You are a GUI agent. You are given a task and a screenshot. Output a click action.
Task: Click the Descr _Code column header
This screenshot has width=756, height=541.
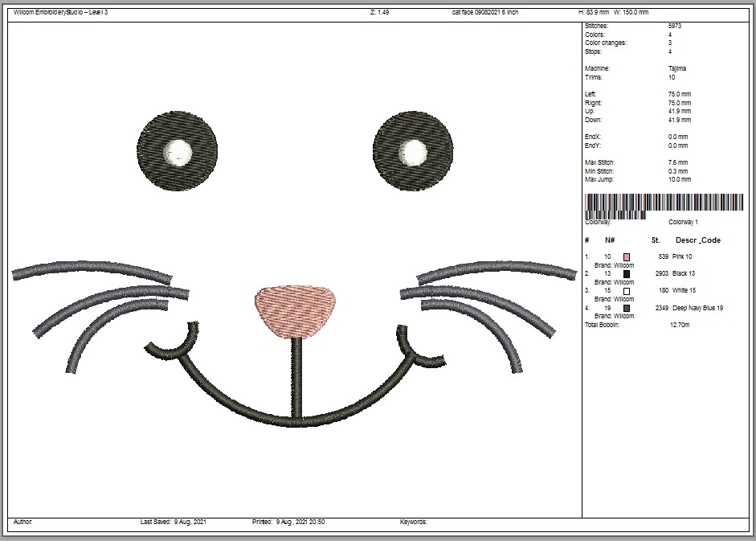697,240
